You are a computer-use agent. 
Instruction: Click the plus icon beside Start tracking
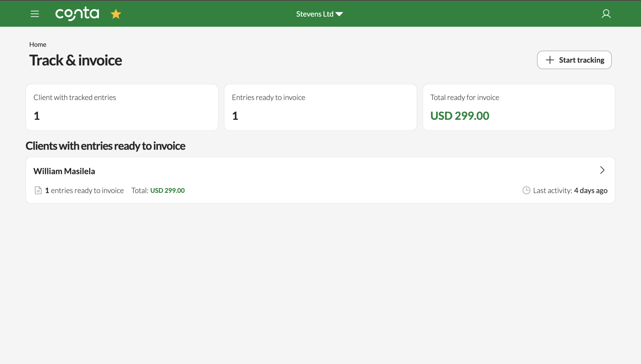click(550, 60)
